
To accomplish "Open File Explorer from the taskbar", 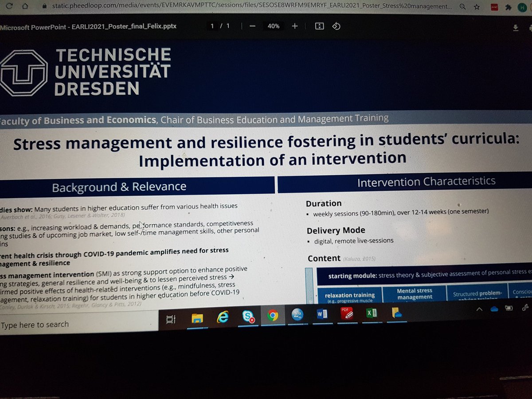I will [197, 318].
